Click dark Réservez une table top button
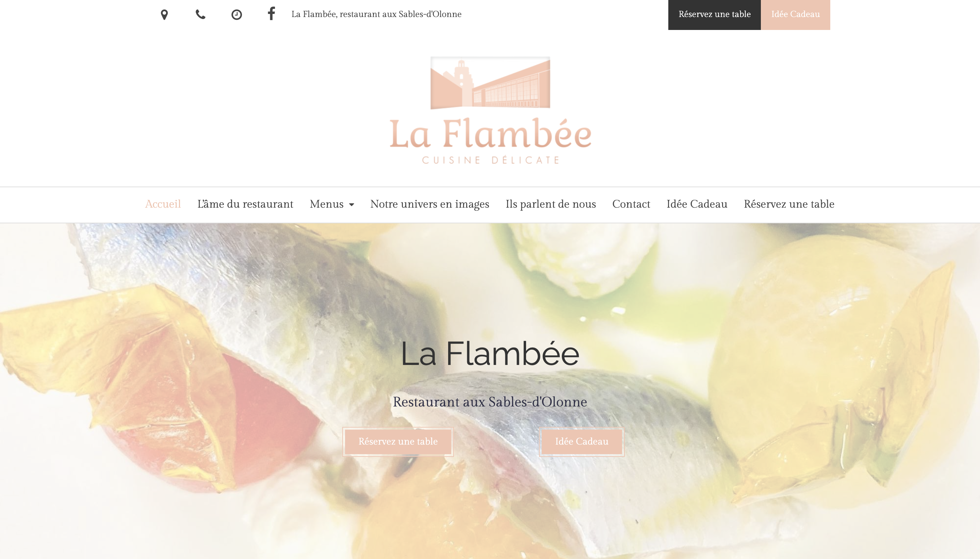Image resolution: width=980 pixels, height=559 pixels. (x=715, y=15)
